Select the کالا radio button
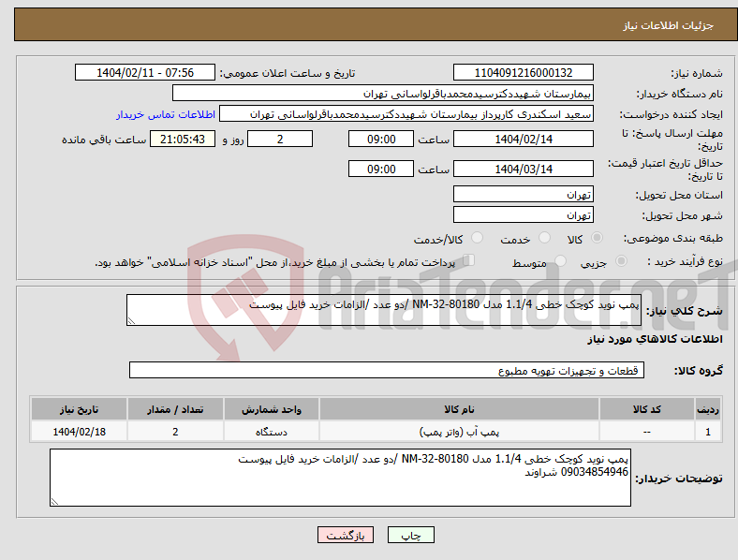The image size is (738, 560). click(x=597, y=238)
